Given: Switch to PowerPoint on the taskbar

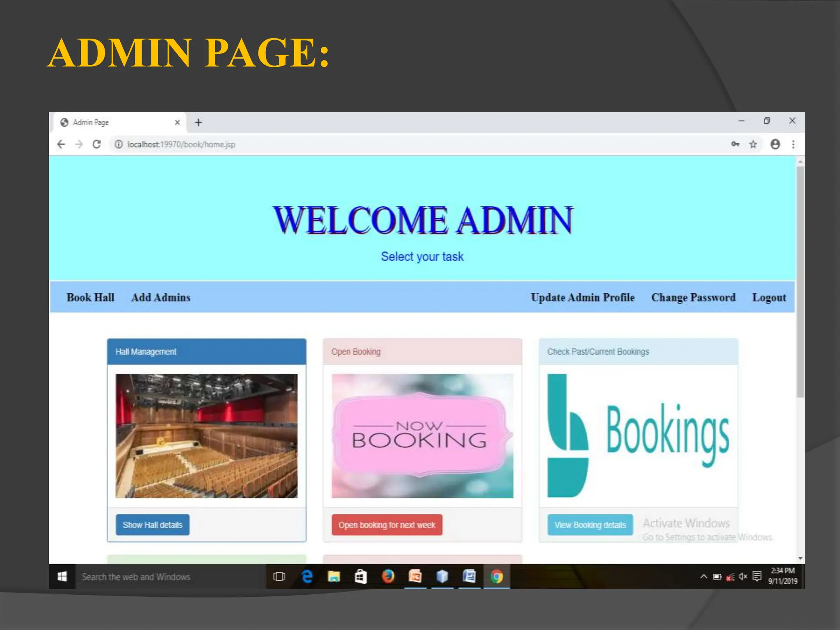Looking at the screenshot, I should point(415,577).
